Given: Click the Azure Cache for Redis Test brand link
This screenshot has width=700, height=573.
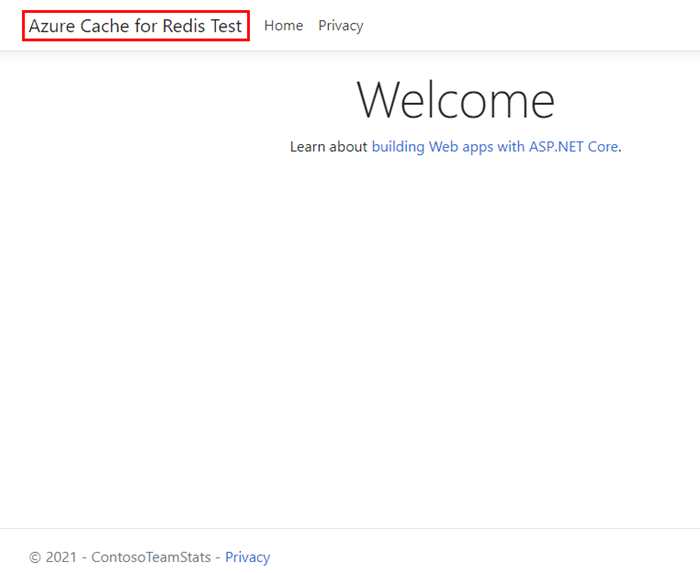Looking at the screenshot, I should click(x=135, y=26).
